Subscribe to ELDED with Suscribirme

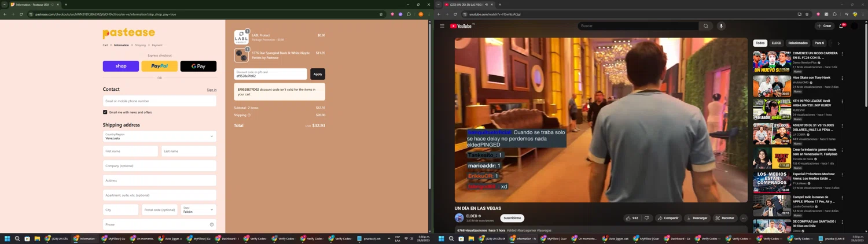coord(512,218)
